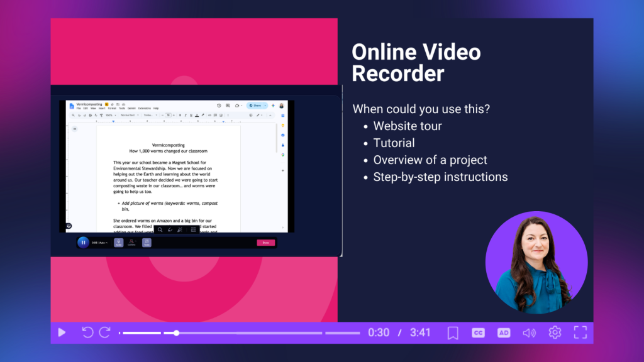Viewport: 644px width, 362px height.
Task: Increase font size with the plus button
Action: (x=174, y=116)
